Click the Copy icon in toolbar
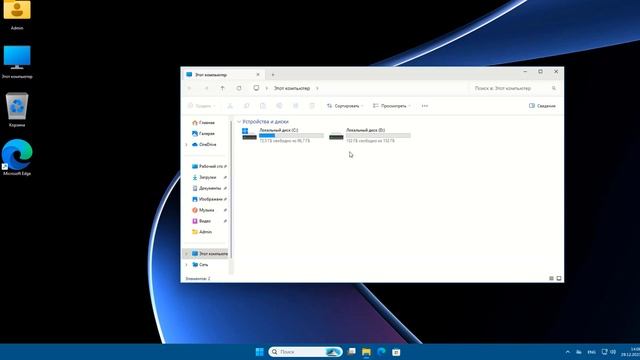 (x=247, y=106)
